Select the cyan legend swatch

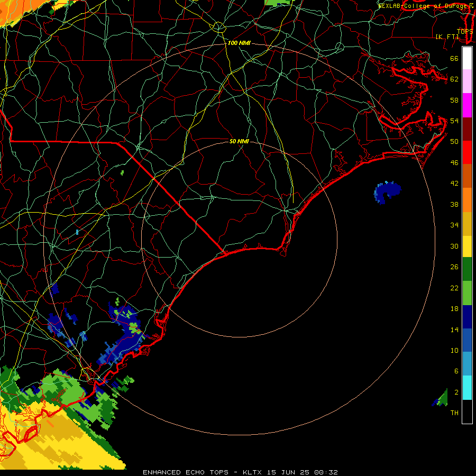(x=467, y=388)
